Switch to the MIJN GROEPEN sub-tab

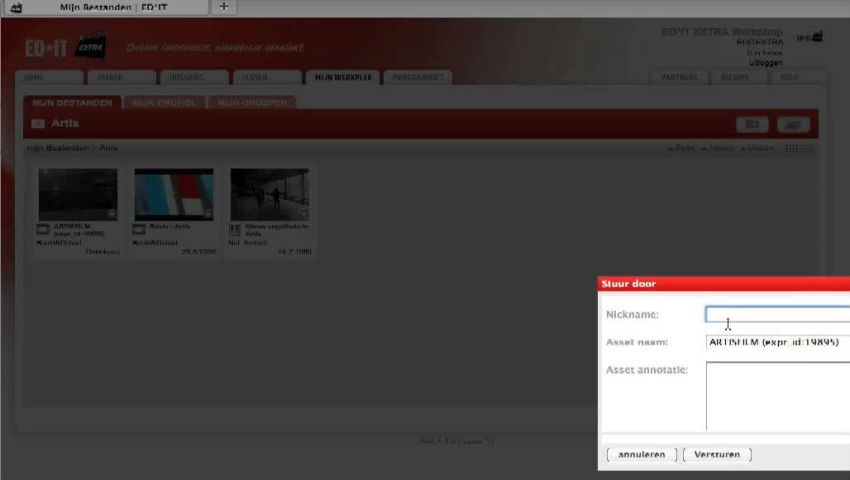click(252, 103)
